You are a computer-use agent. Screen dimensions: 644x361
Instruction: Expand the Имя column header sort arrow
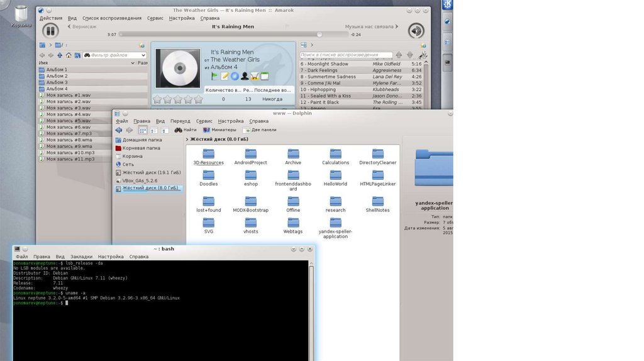coord(132,63)
